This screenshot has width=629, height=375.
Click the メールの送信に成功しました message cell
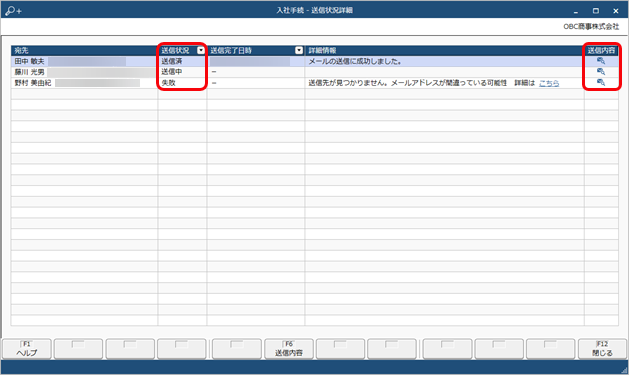click(x=444, y=61)
